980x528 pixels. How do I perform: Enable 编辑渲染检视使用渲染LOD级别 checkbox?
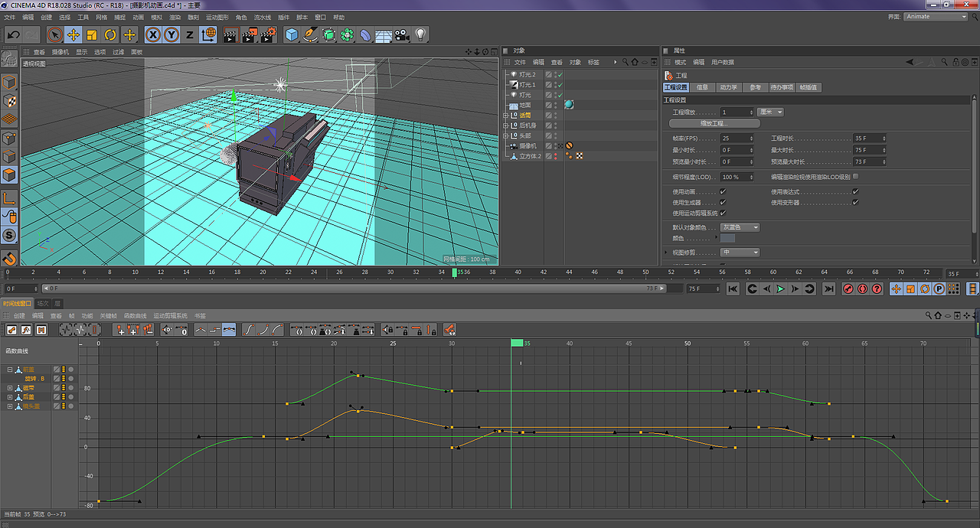pyautogui.click(x=855, y=176)
